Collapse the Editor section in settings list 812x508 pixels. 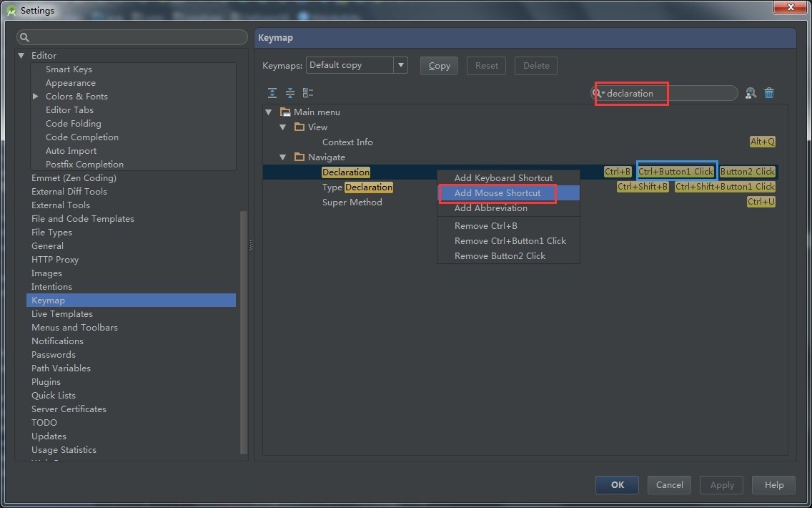[x=21, y=56]
